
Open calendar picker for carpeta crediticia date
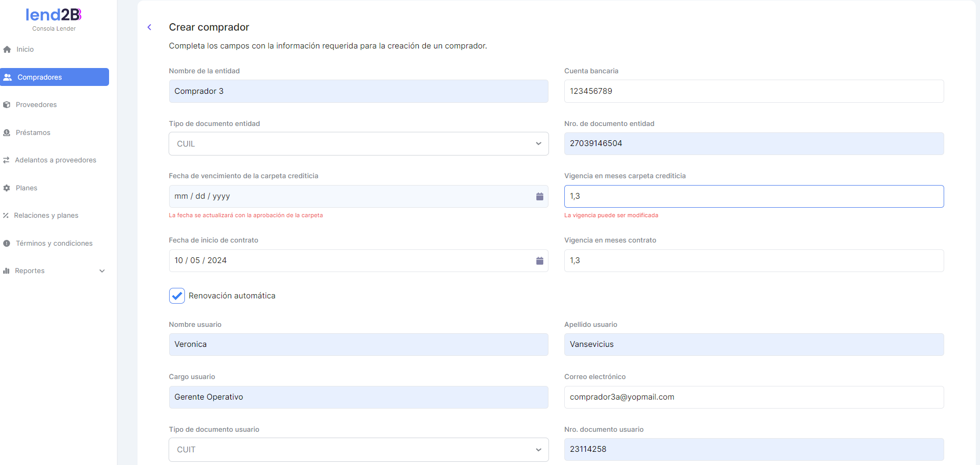(x=540, y=197)
